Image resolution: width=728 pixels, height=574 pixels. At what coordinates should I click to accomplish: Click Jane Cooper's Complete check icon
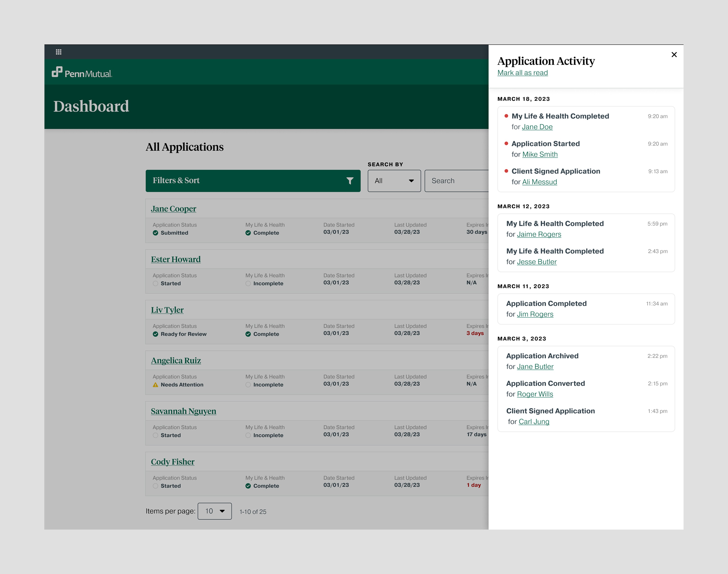(248, 233)
